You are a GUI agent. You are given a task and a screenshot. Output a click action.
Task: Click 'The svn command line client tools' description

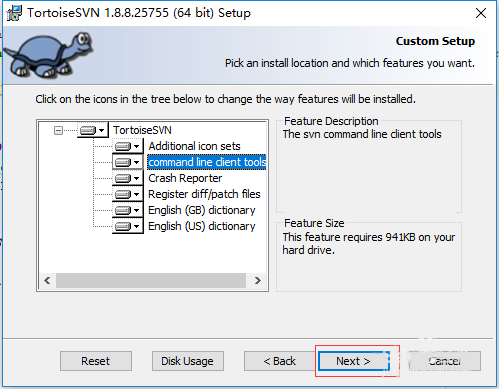click(362, 134)
